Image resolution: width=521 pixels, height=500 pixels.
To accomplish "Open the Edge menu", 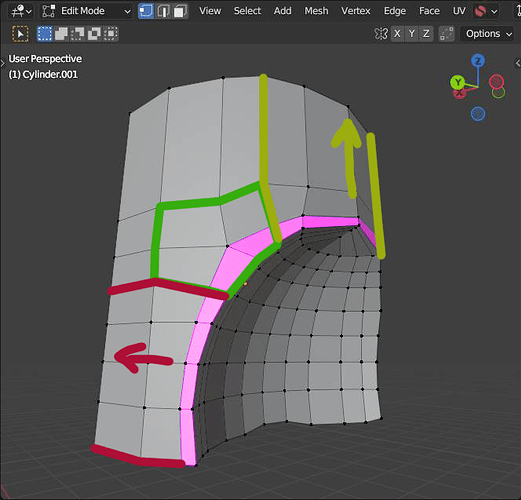I will pyautogui.click(x=395, y=11).
